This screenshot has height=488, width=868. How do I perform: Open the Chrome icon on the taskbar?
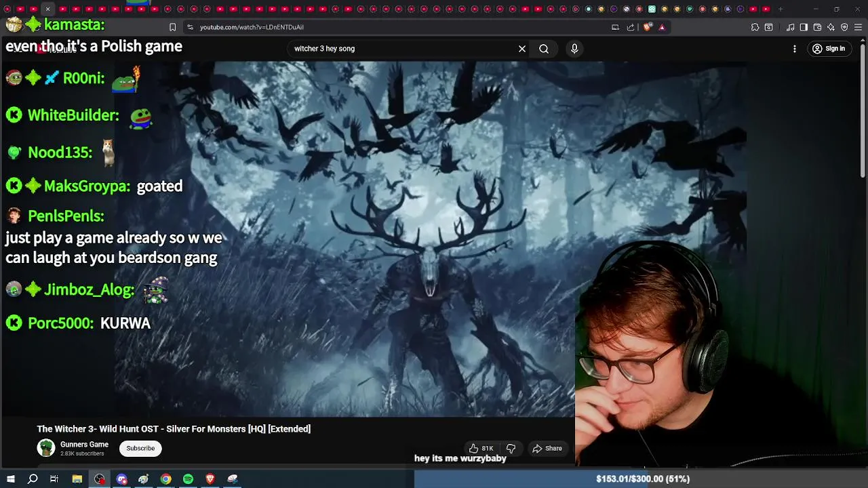pyautogui.click(x=165, y=479)
